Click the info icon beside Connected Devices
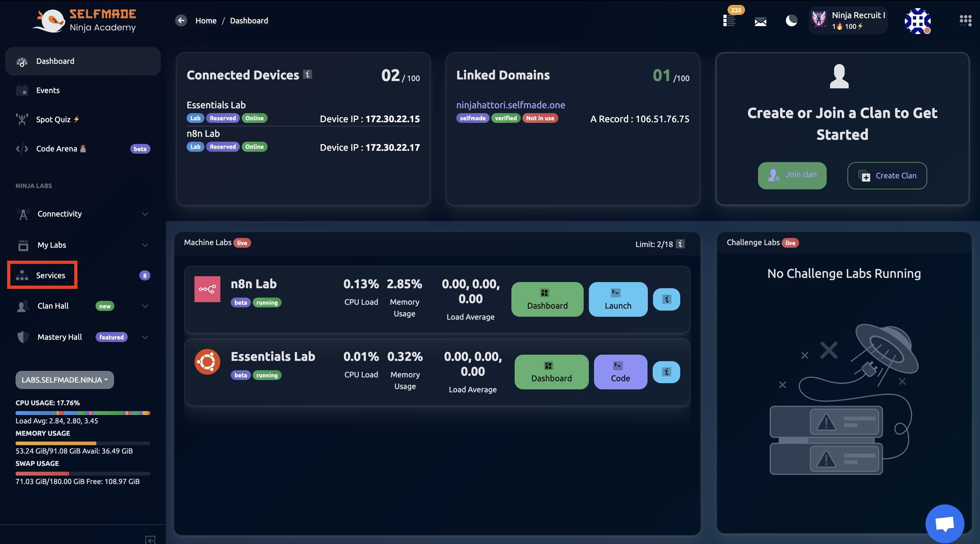Viewport: 980px width, 544px height. (308, 74)
